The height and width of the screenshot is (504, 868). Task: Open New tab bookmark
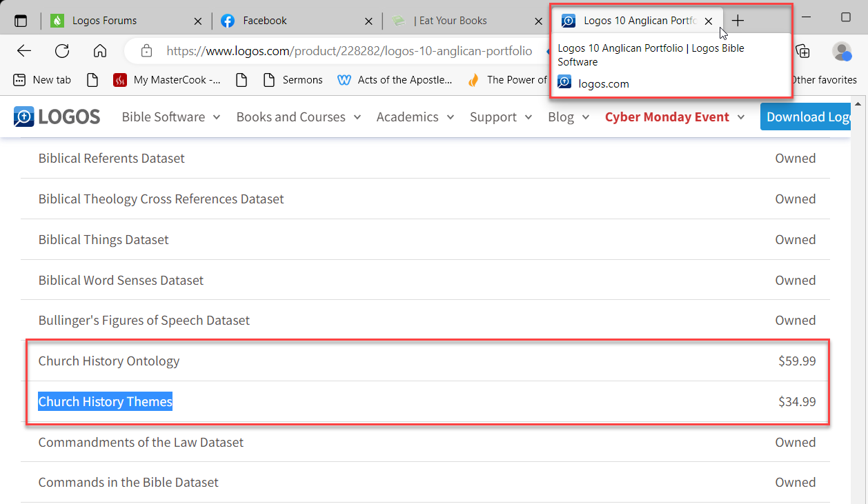tap(43, 80)
